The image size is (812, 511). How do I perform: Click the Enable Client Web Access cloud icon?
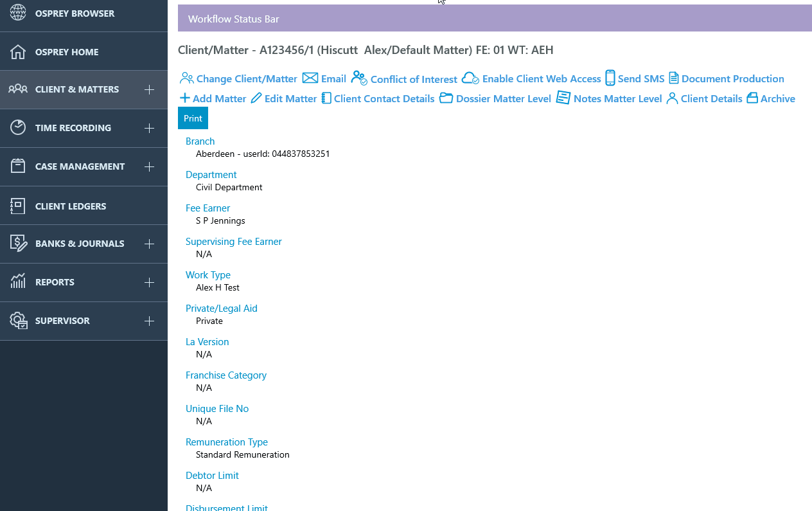470,78
